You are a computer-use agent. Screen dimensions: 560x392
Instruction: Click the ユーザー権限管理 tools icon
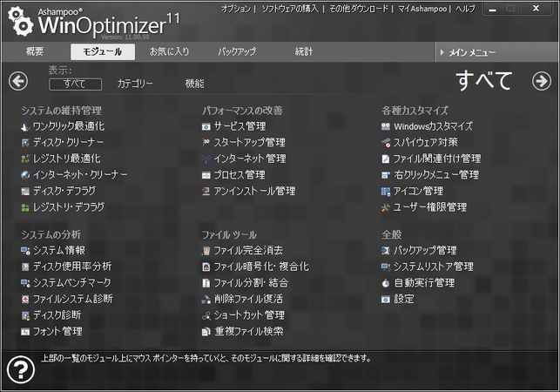[386, 207]
